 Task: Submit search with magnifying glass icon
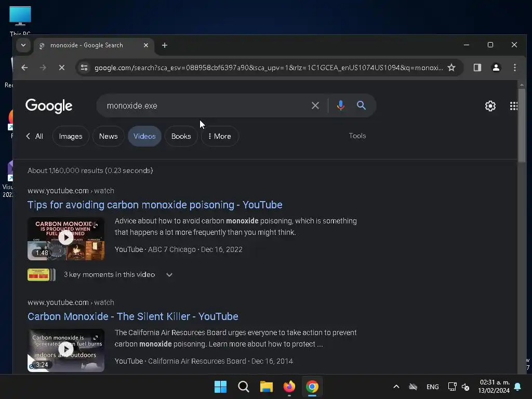(x=362, y=105)
